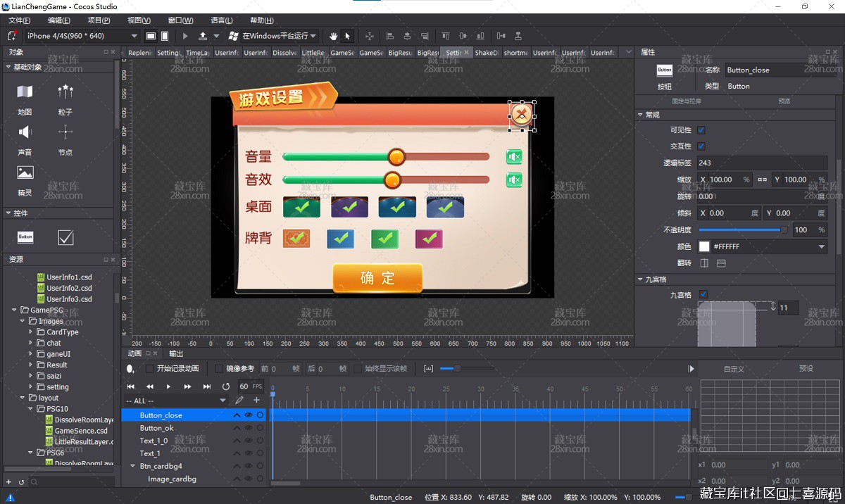Uncheck the visibility (可见性) checkbox
The height and width of the screenshot is (504, 845).
tap(701, 130)
